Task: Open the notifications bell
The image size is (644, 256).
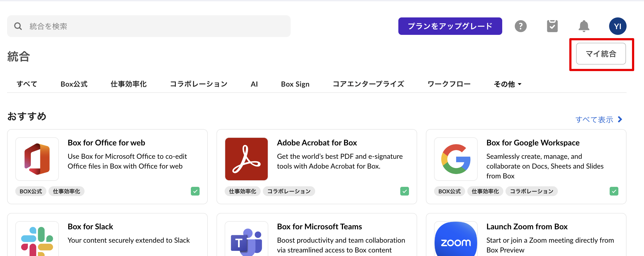Action: click(x=584, y=26)
